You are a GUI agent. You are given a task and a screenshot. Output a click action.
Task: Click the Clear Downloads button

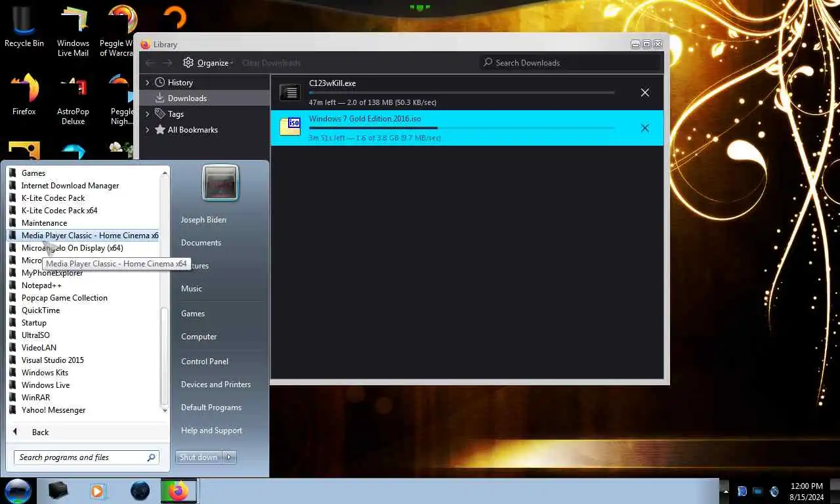click(271, 63)
